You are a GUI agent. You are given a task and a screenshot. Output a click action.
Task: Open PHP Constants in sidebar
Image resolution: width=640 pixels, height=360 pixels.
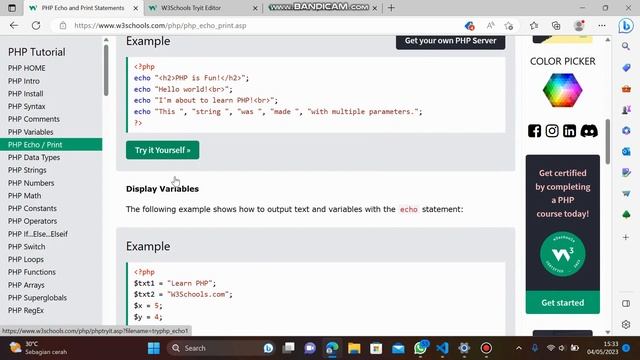32,208
